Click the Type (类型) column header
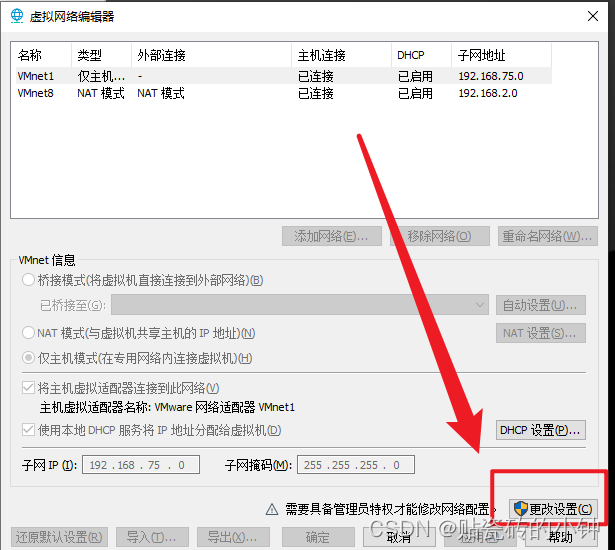The height and width of the screenshot is (550, 615). click(x=101, y=55)
